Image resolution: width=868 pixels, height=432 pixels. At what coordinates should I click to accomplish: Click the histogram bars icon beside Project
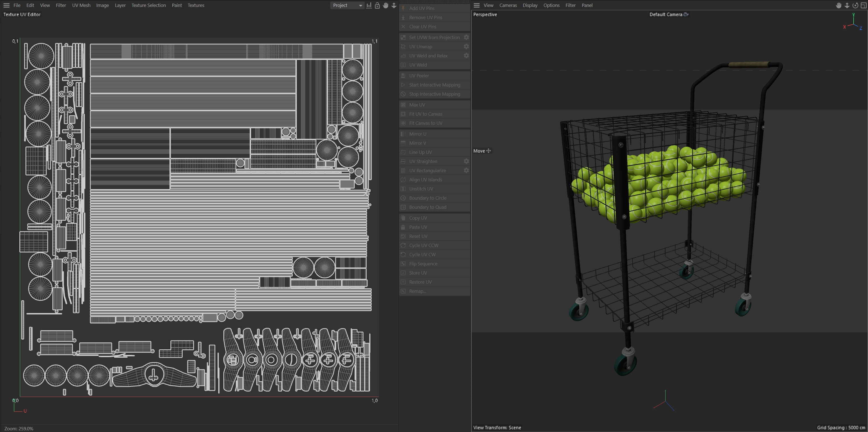click(369, 5)
